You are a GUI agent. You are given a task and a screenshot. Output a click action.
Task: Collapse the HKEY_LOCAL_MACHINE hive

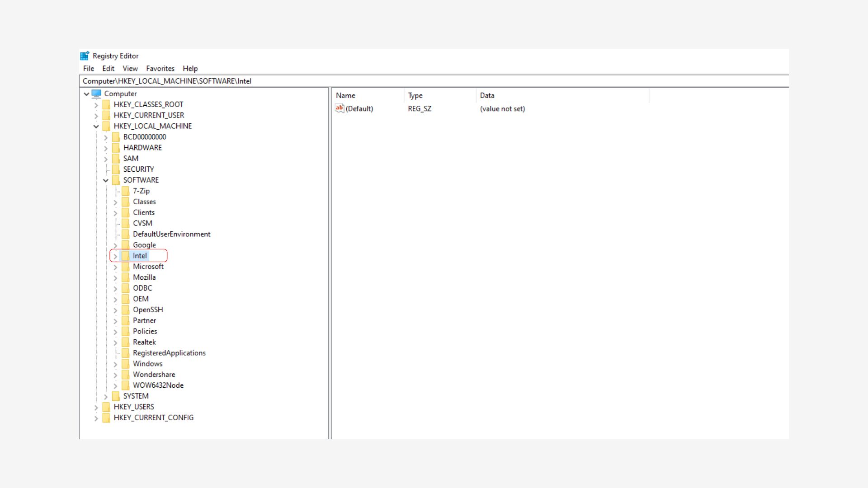coord(96,127)
